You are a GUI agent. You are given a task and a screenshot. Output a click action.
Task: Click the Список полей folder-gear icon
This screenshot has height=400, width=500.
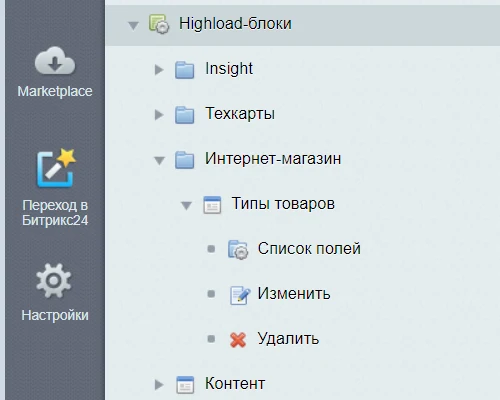[238, 249]
